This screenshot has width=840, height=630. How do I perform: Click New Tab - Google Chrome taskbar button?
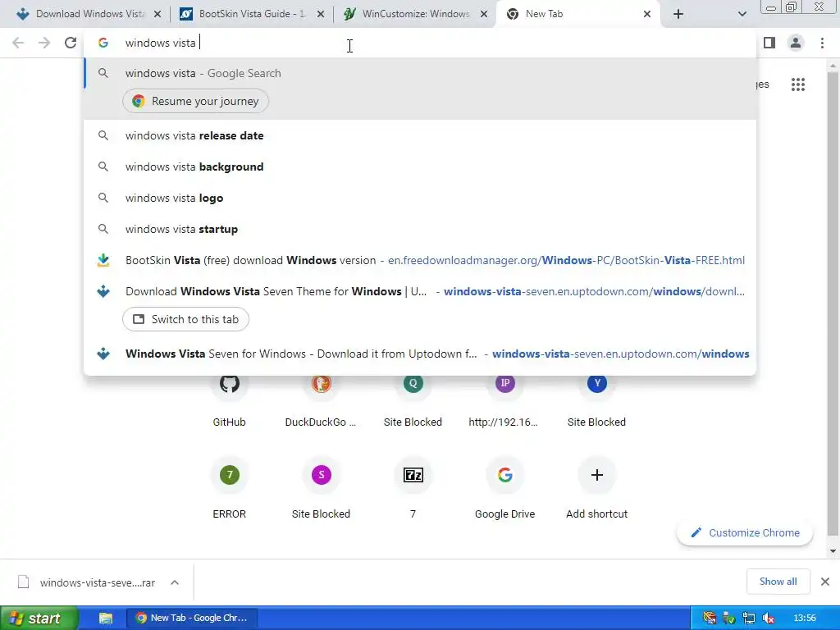click(192, 619)
